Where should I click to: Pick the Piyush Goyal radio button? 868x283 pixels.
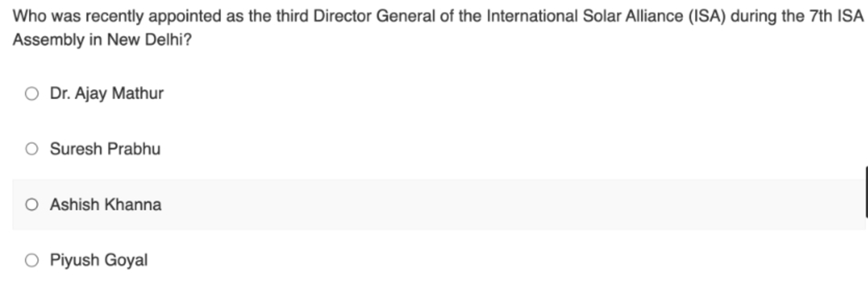pos(32,260)
